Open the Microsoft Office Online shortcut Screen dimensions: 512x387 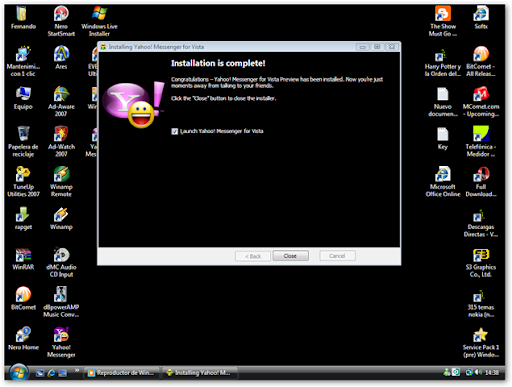click(x=443, y=181)
